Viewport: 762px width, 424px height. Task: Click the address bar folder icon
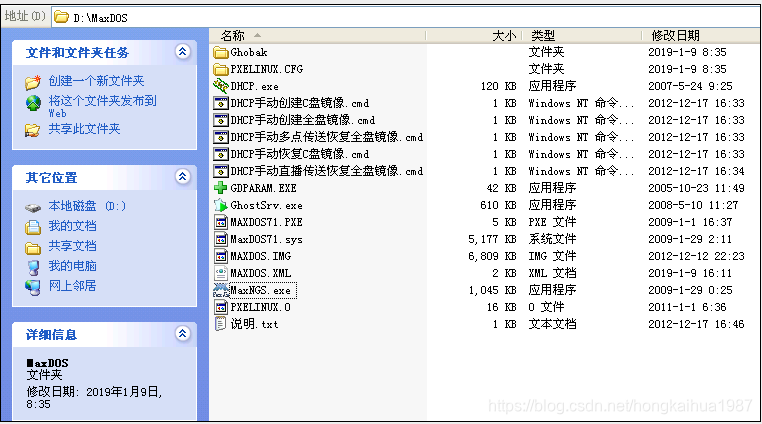(x=61, y=18)
